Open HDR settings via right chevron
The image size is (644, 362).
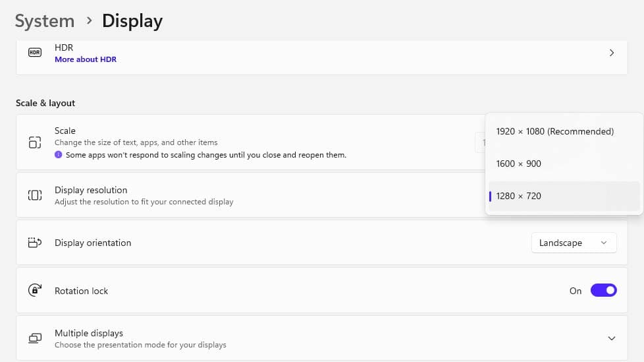coord(612,53)
